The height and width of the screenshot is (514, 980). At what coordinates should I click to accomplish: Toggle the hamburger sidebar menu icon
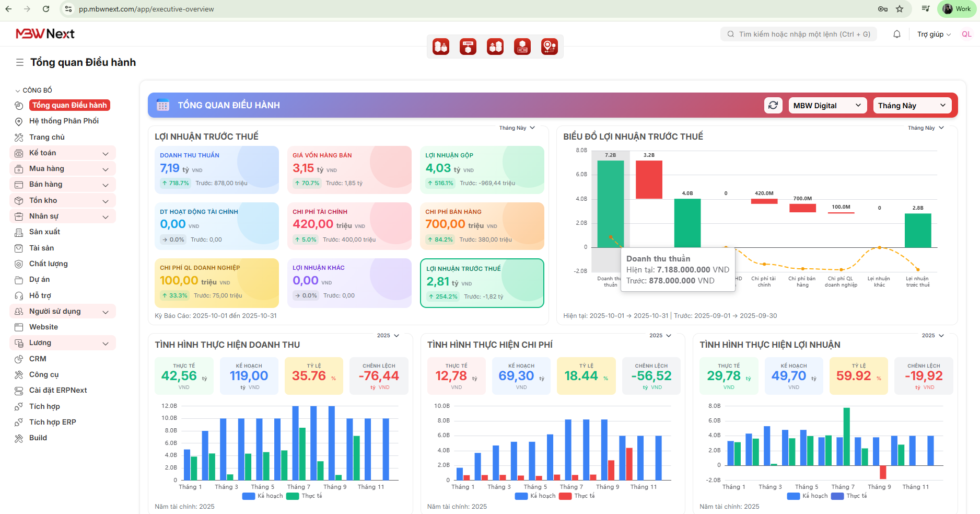(20, 63)
